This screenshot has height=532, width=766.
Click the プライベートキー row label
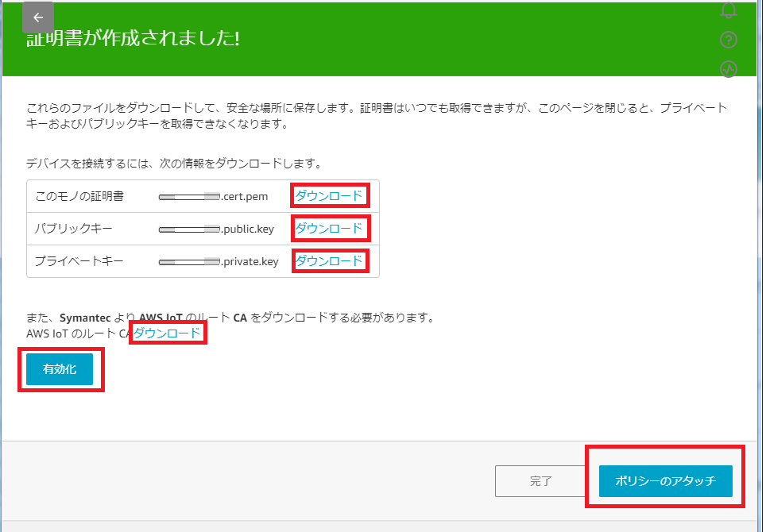coord(79,260)
